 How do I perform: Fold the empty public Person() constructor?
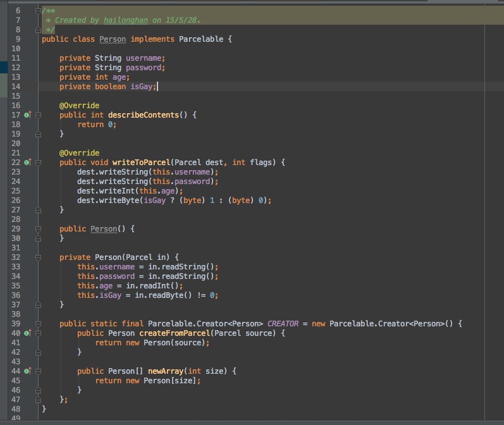pos(38,229)
